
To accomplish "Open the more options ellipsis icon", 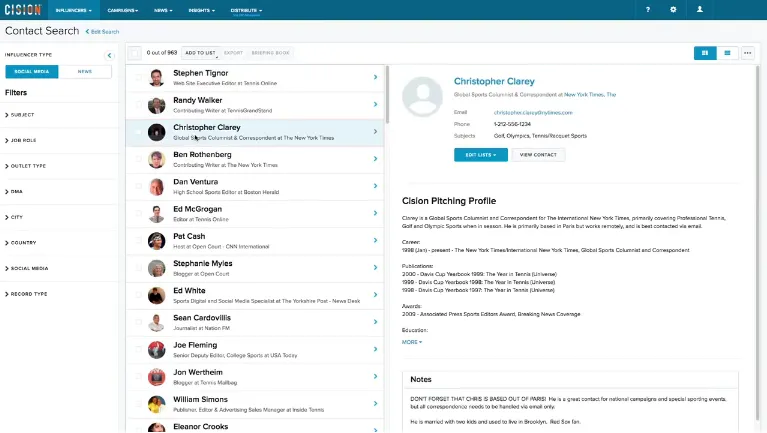I will (747, 53).
